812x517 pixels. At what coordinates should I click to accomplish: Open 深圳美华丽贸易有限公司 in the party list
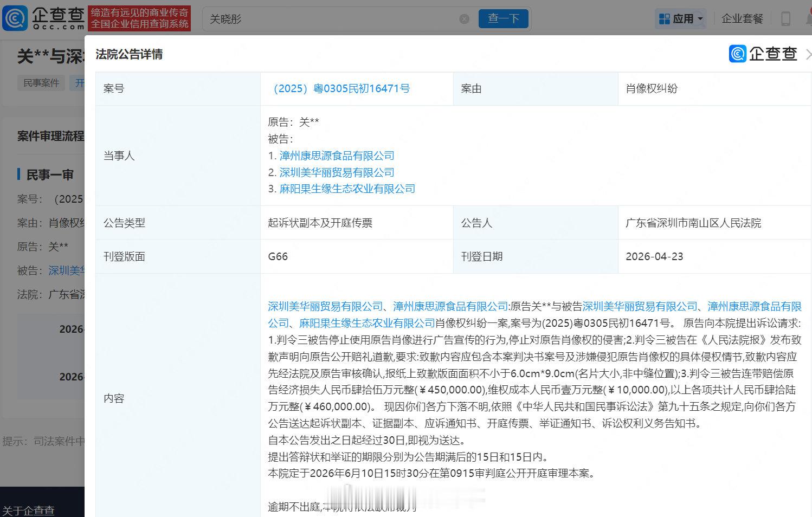tap(337, 172)
